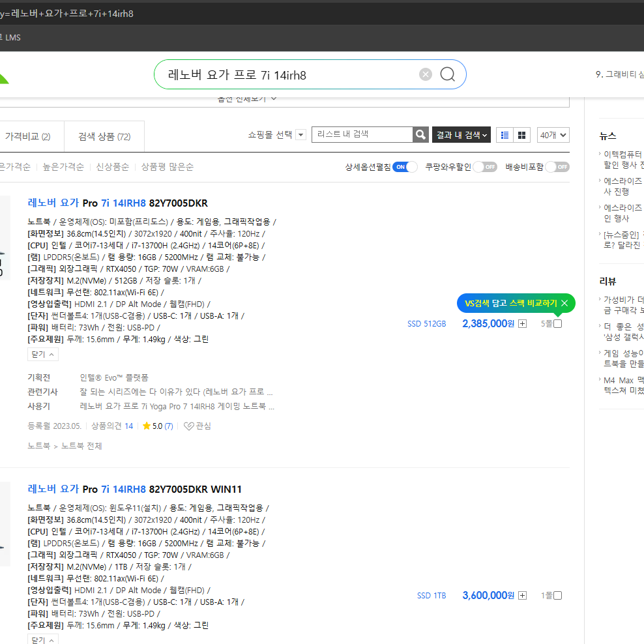Image resolution: width=644 pixels, height=644 pixels.
Task: Open the 노트북 전체 category breadcrumb
Action: coord(81,446)
